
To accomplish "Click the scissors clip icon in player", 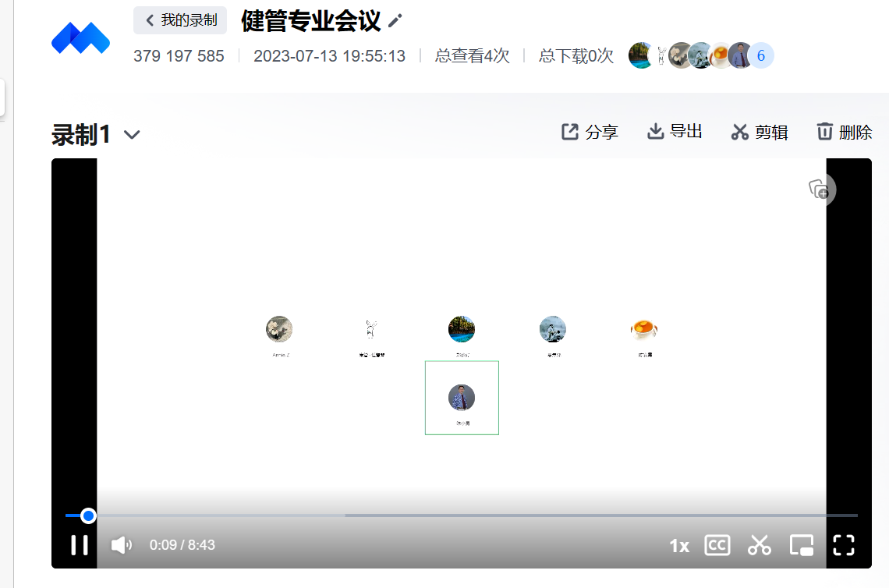I will tap(759, 545).
